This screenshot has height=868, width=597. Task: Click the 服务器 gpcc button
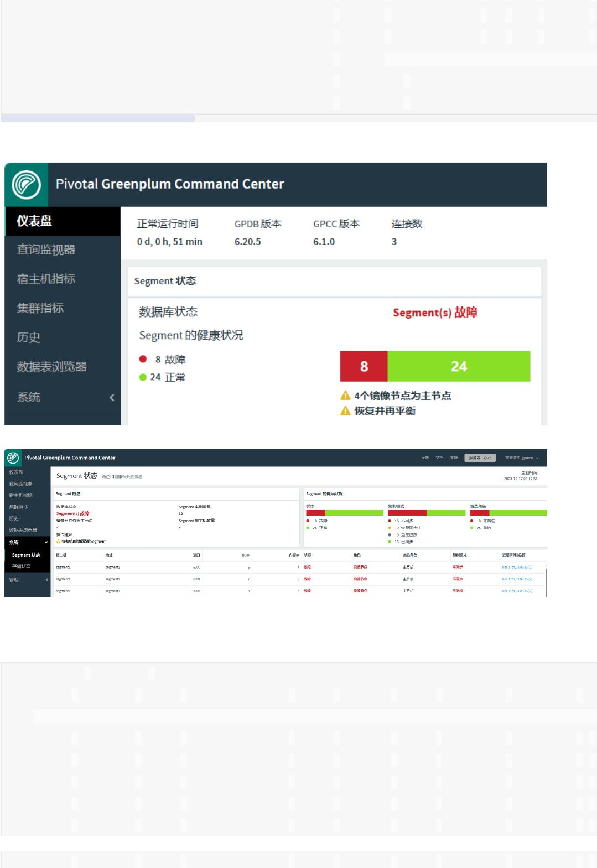[x=480, y=458]
